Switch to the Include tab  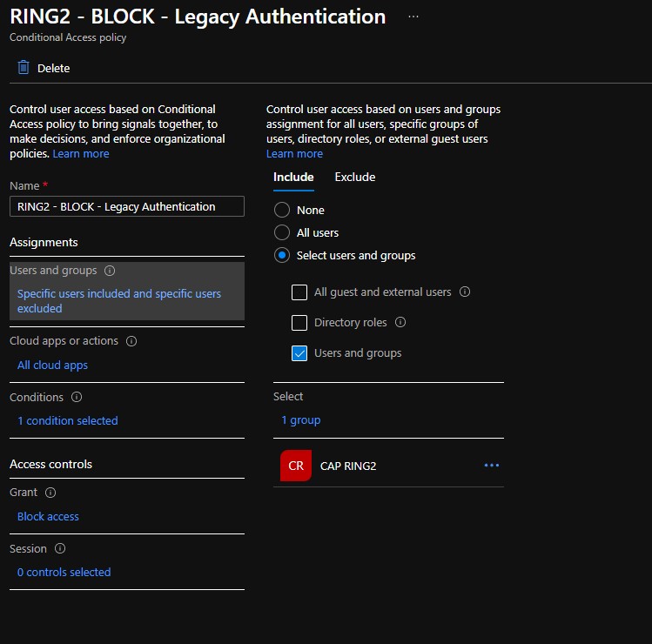coord(293,177)
